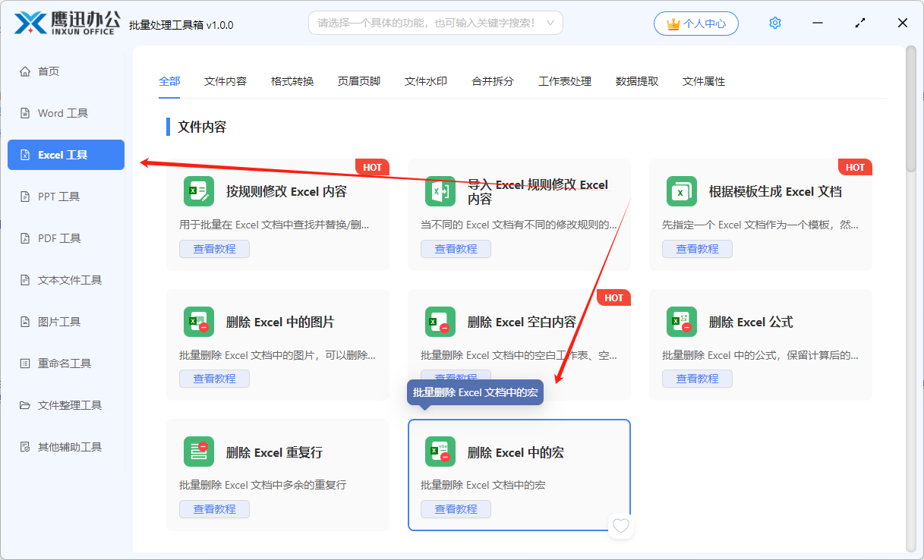Open the 其他辅助工具 sidebar icon
The image size is (924, 560).
coord(25,447)
